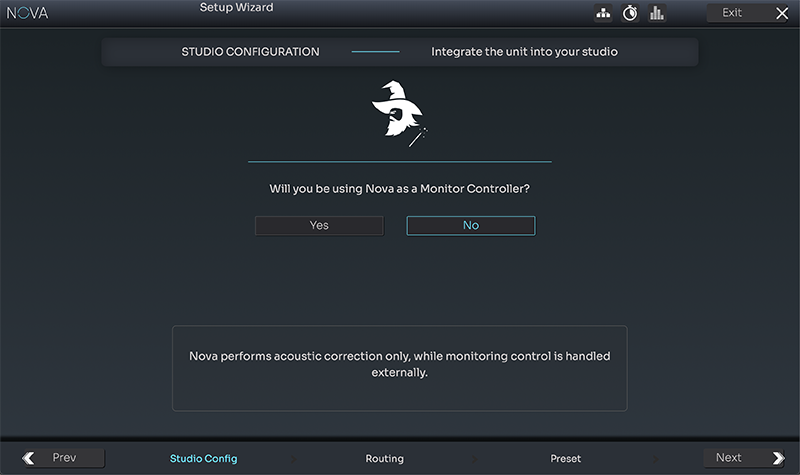This screenshot has height=475, width=800.
Task: Click the STUDIO CONFIGURATION heading
Action: [251, 52]
